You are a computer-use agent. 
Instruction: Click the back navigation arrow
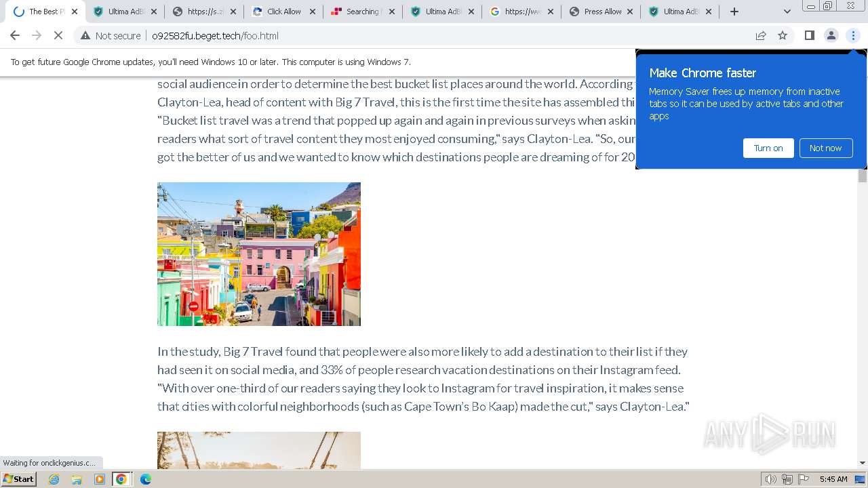click(x=15, y=35)
